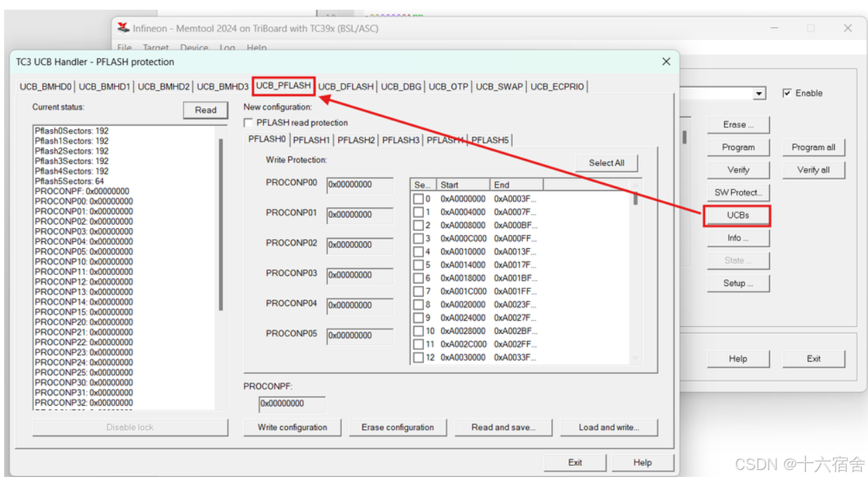Click SW Protect... button in Memtool
Viewport: 868px width, 479px height.
(738, 192)
